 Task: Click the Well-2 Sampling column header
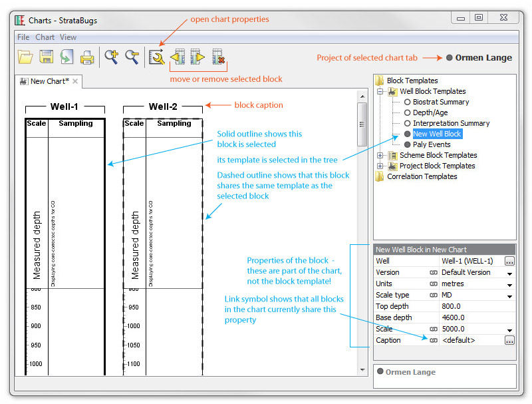[x=174, y=124]
